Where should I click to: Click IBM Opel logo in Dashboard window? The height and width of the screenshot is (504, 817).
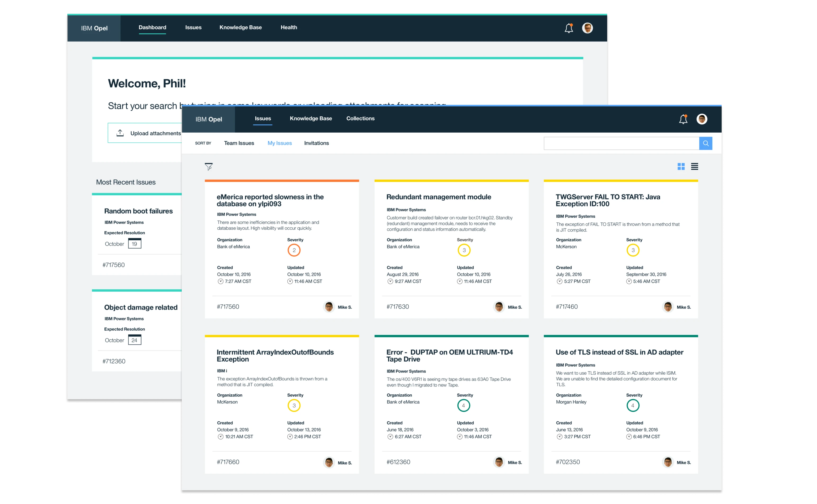94,28
